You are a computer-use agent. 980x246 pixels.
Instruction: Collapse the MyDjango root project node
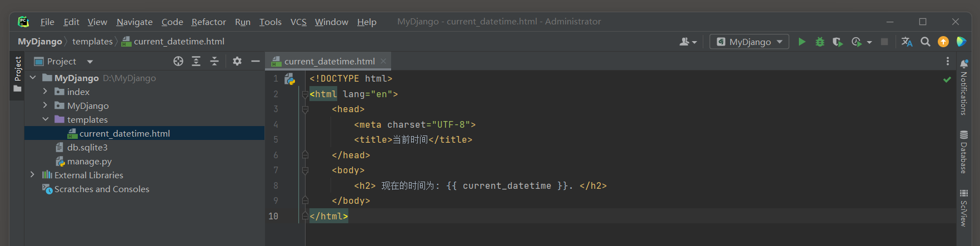pos(33,78)
